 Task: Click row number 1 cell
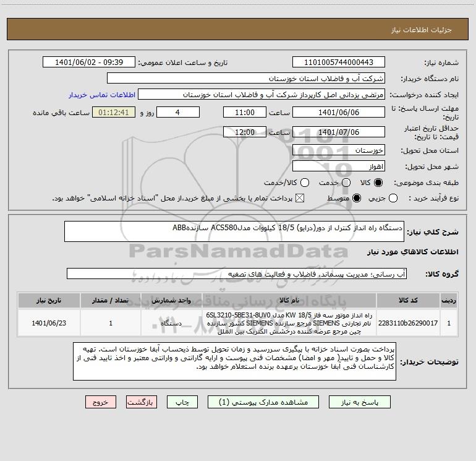pyautogui.click(x=449, y=323)
